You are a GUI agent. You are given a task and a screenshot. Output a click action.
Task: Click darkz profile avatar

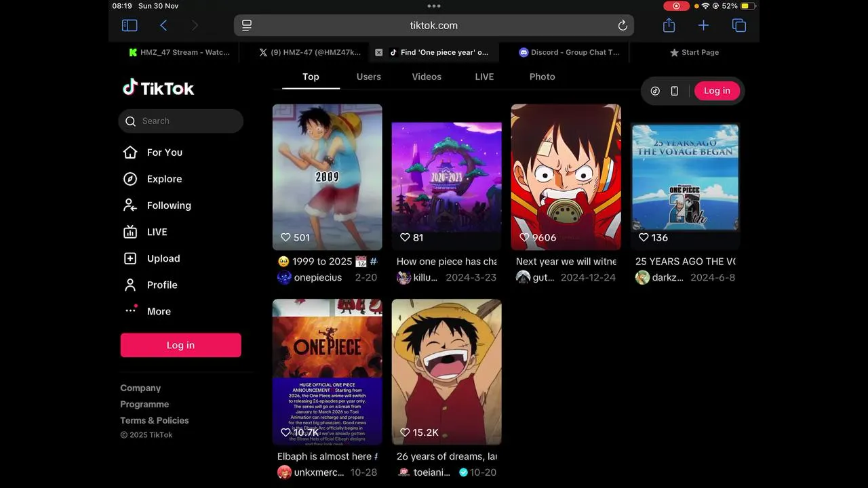tap(642, 277)
